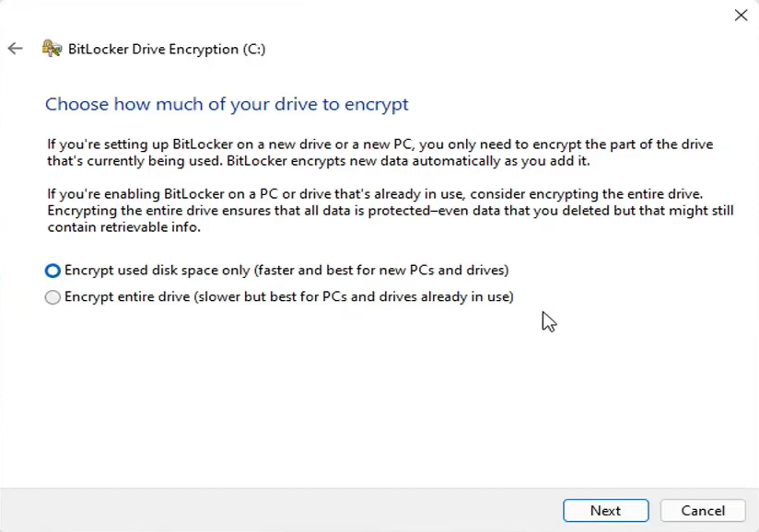This screenshot has width=759, height=532.
Task: Click the BitLocker lock and key icon
Action: point(53,49)
